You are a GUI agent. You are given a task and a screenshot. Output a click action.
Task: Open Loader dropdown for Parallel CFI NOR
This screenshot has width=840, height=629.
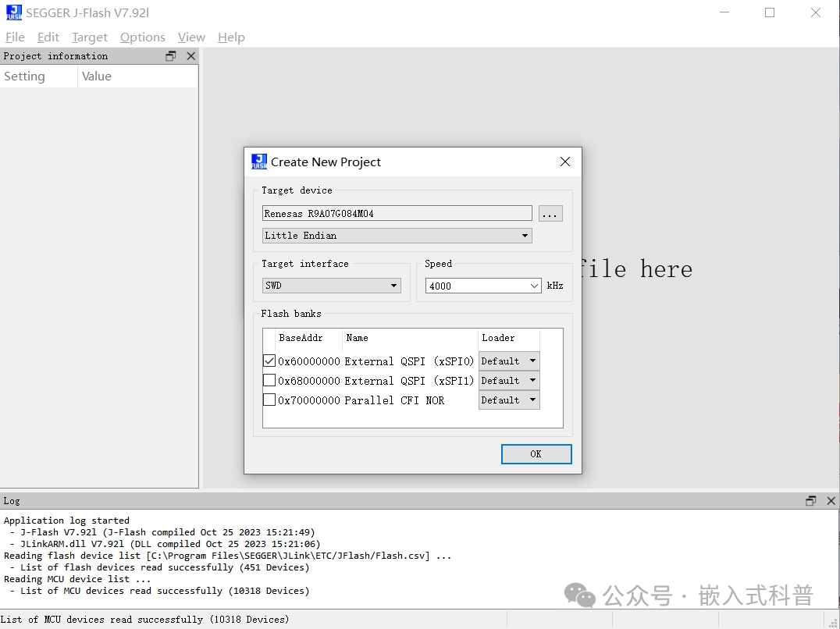[509, 400]
